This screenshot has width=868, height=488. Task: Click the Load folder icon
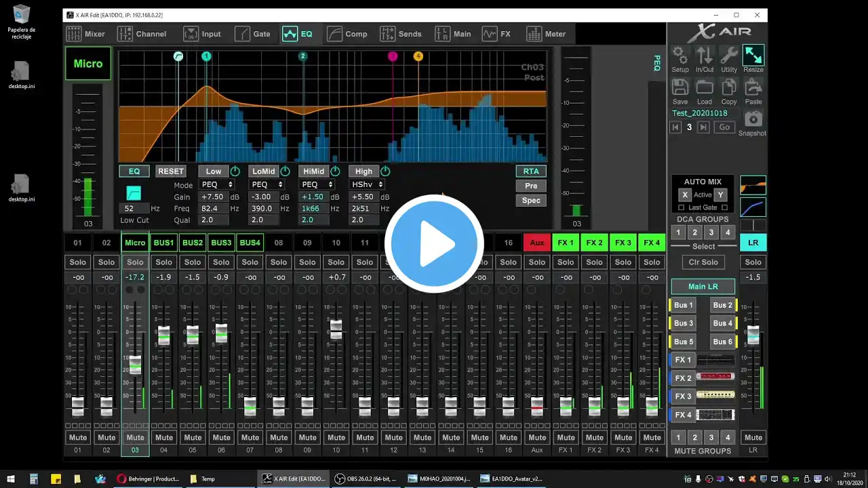(x=705, y=87)
